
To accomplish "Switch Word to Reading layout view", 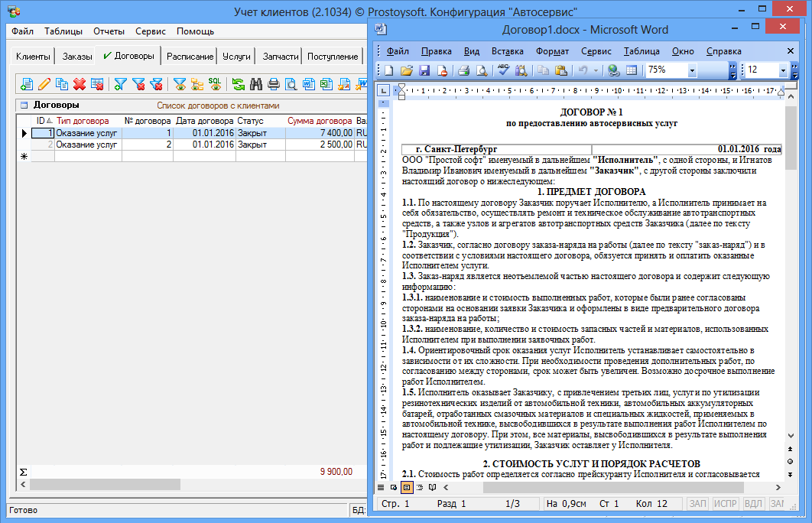I will 433,487.
